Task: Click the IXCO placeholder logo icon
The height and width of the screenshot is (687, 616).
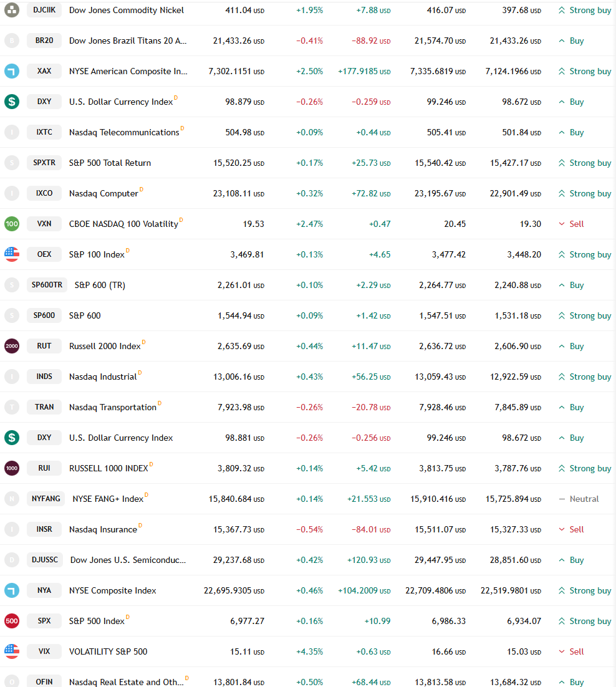Action: point(12,193)
